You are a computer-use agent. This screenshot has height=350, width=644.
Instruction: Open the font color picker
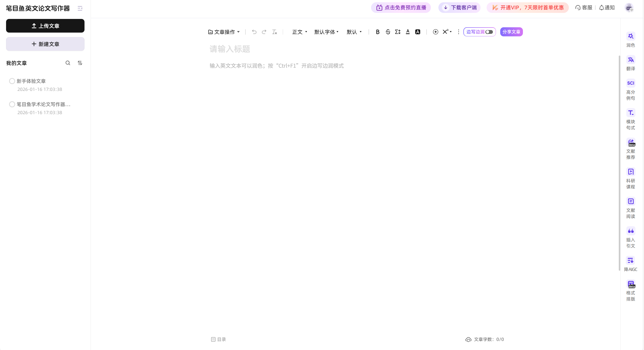[x=408, y=32]
